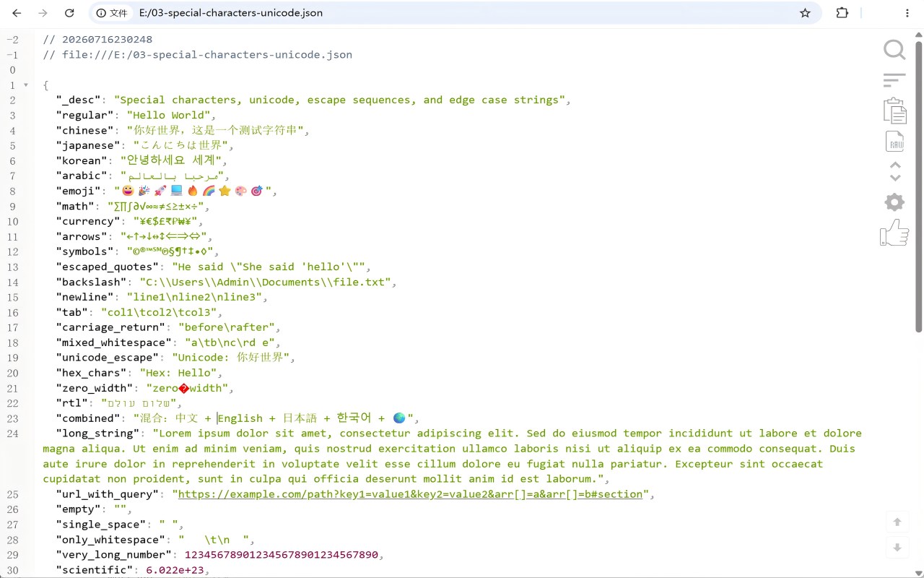Click the address bar file path
The image size is (924, 578).
tap(231, 13)
